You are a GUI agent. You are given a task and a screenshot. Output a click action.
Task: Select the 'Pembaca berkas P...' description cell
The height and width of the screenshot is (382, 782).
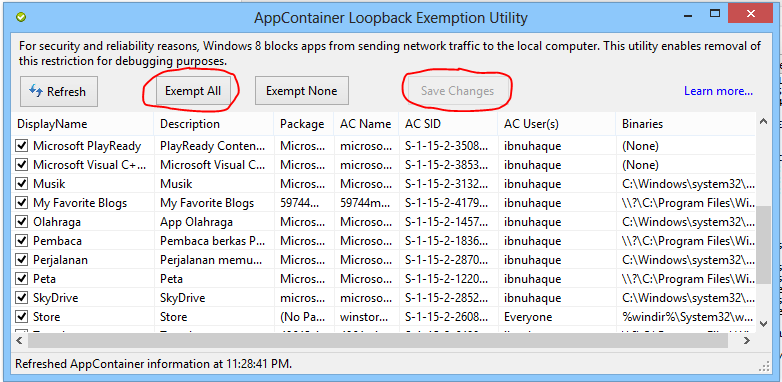tap(212, 241)
